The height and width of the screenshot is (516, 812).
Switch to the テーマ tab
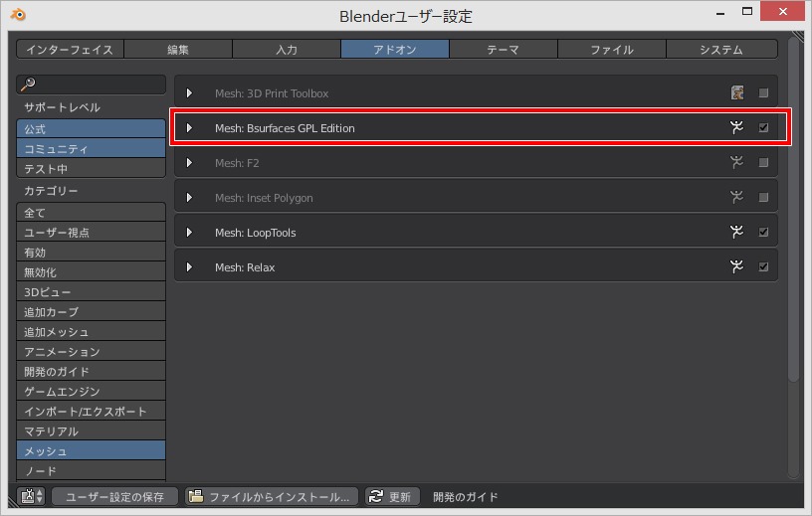[x=504, y=49]
